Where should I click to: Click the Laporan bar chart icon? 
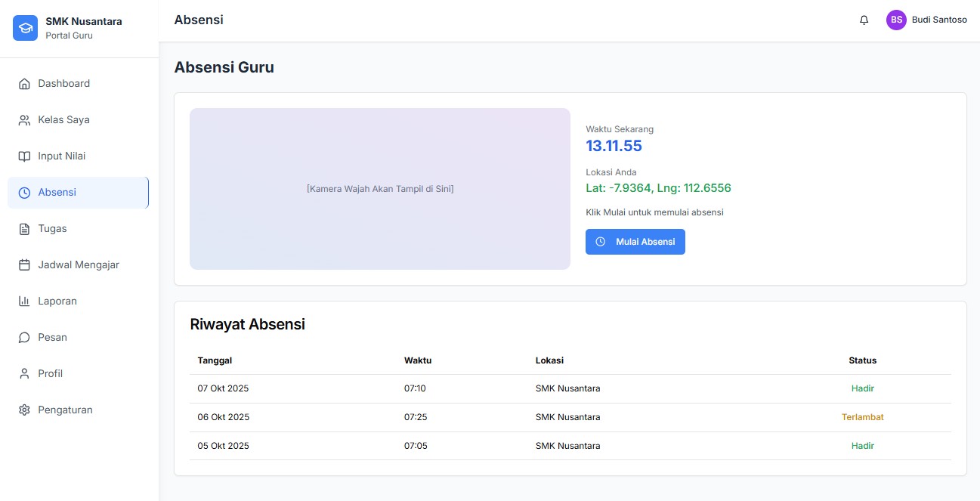(x=24, y=302)
